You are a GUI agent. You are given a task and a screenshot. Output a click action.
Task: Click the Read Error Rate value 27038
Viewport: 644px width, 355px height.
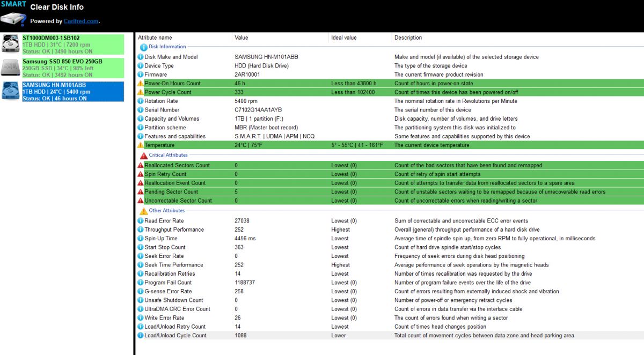pyautogui.click(x=242, y=221)
